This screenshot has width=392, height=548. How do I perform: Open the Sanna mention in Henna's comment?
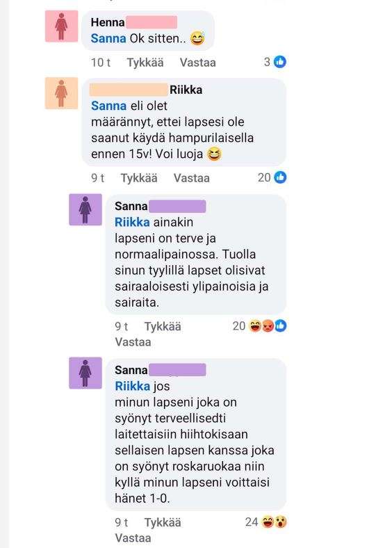(x=108, y=38)
